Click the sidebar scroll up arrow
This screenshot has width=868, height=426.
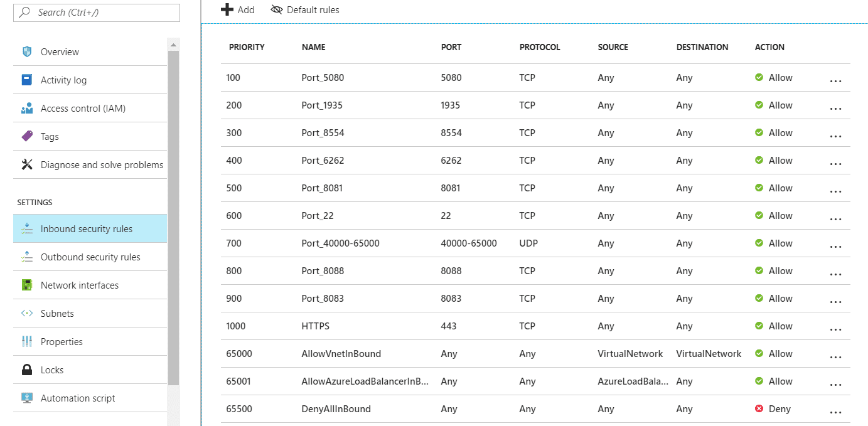coord(173,44)
